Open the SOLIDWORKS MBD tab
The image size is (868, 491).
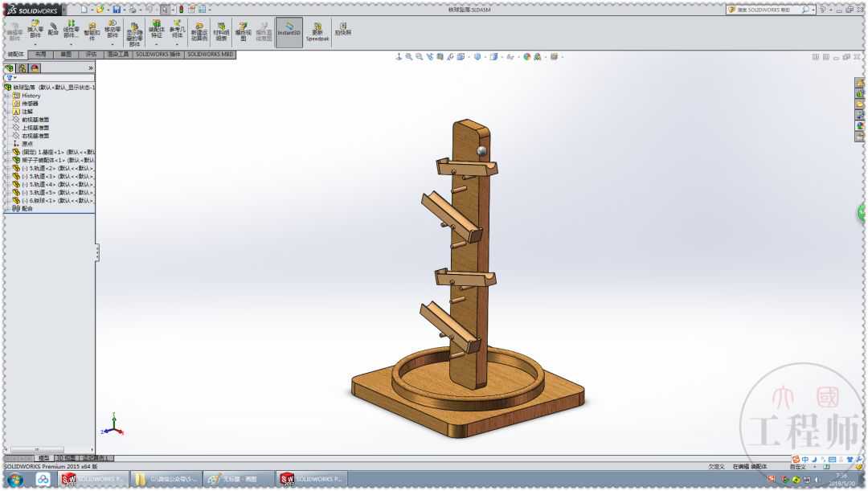coord(211,55)
